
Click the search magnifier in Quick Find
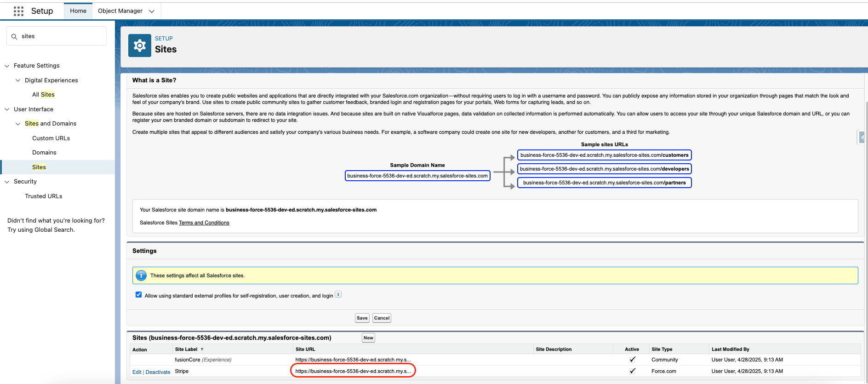(14, 36)
